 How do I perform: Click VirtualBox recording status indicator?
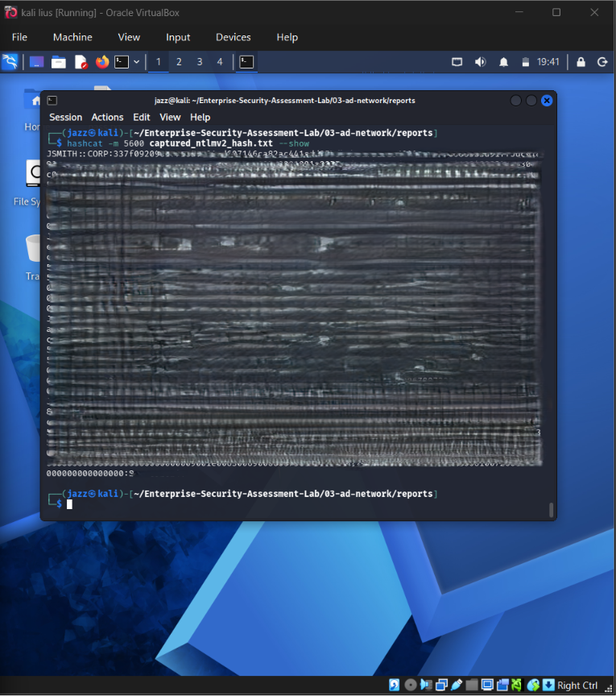(502, 685)
